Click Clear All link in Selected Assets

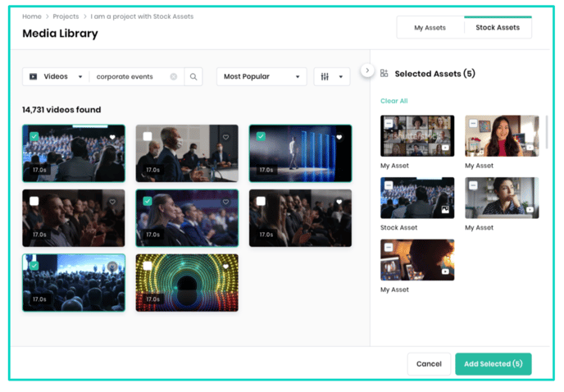tap(393, 101)
